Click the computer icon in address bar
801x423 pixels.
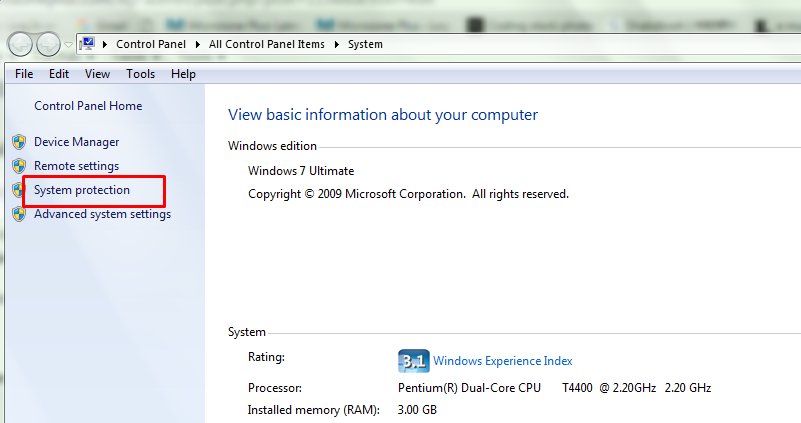[87, 44]
